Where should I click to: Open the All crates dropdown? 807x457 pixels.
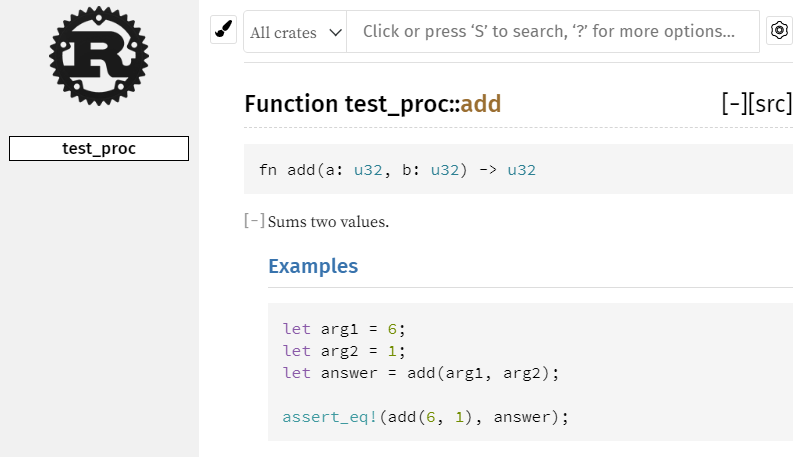pyautogui.click(x=295, y=32)
